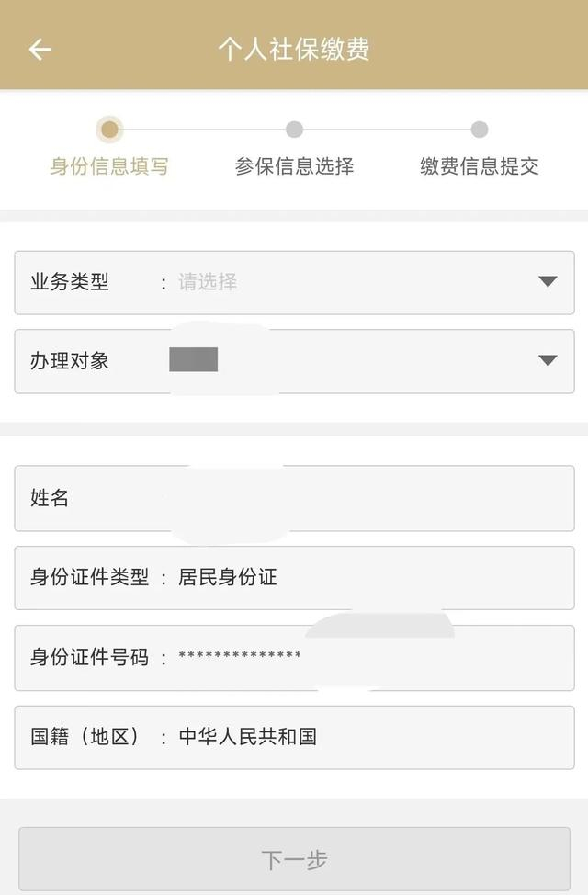This screenshot has width=588, height=895.
Task: Select the 请选择 placeholder in 业务类型
Action: 208,282
